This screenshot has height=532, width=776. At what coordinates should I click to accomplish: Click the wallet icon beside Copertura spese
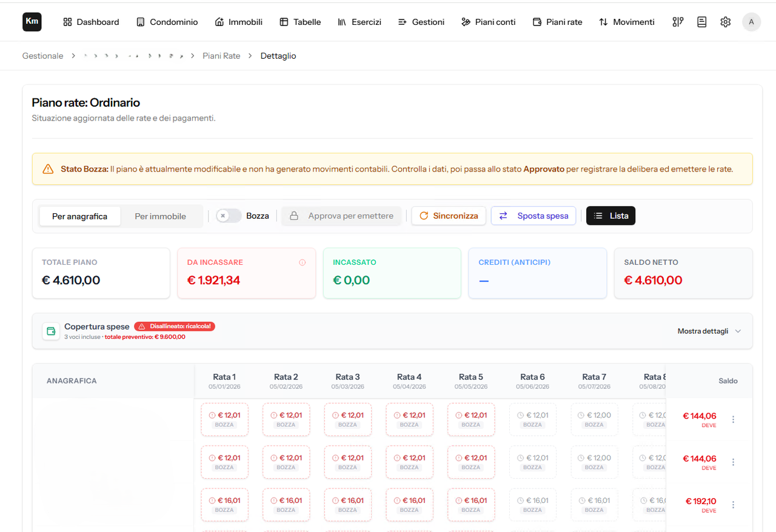point(51,331)
